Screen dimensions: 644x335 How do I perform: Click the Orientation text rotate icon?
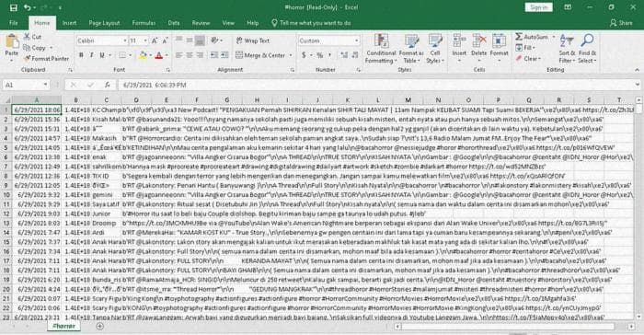[x=214, y=40]
